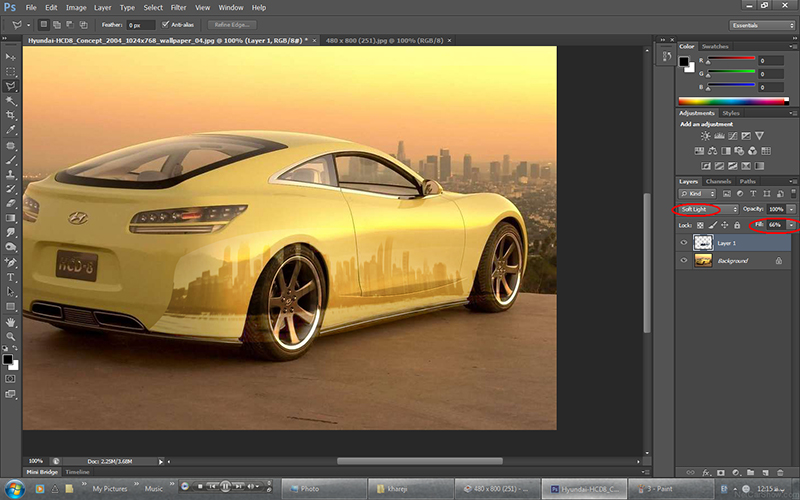Add a Levels adjustment
The image size is (800, 500).
(719, 136)
